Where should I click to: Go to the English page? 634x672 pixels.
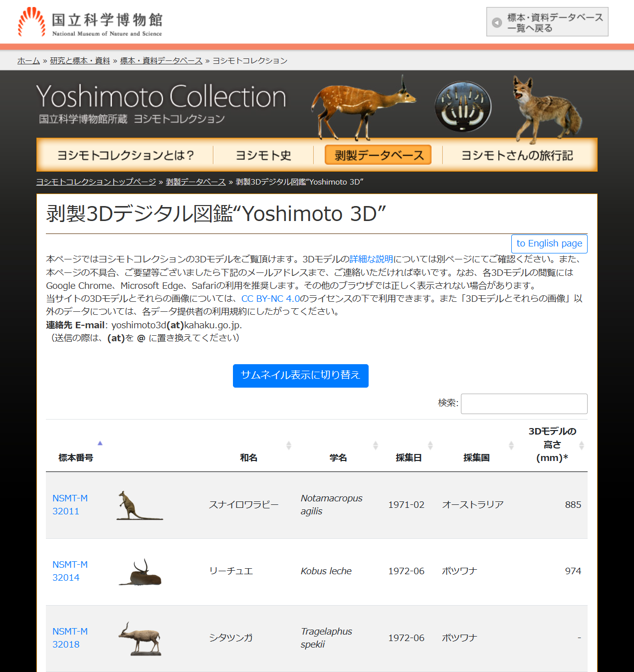pos(549,243)
